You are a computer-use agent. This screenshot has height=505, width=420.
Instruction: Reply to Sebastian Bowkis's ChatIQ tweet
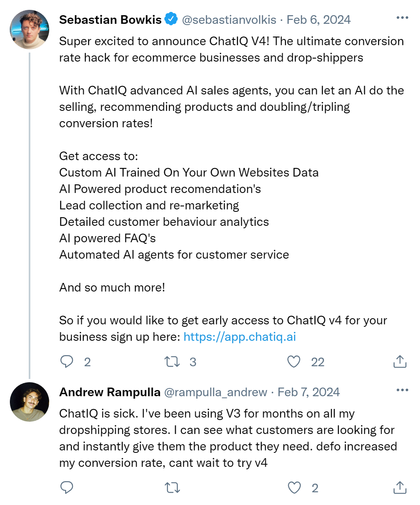click(x=67, y=362)
